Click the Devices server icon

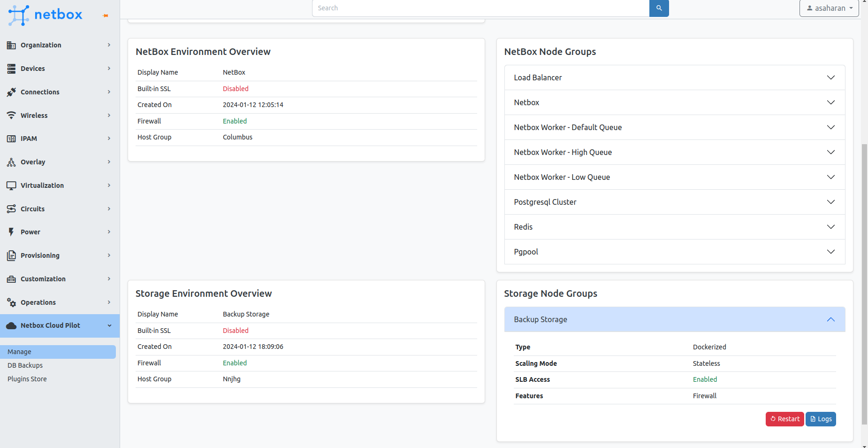[x=11, y=69]
